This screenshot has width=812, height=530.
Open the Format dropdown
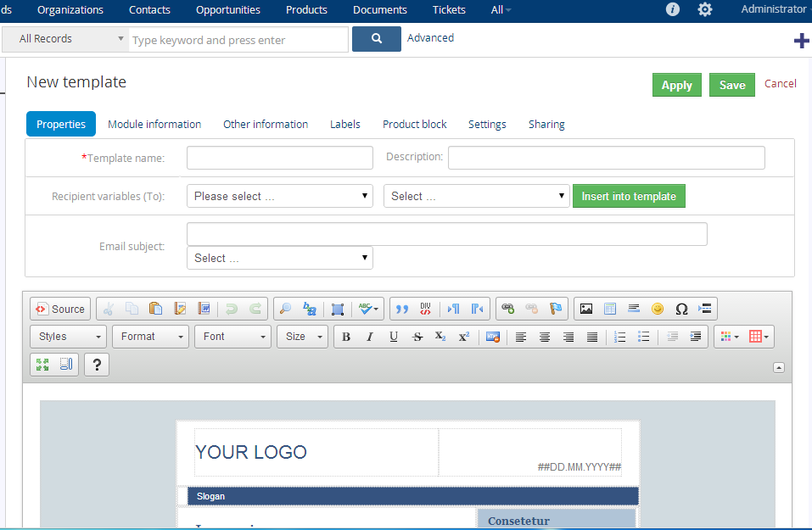pos(151,337)
